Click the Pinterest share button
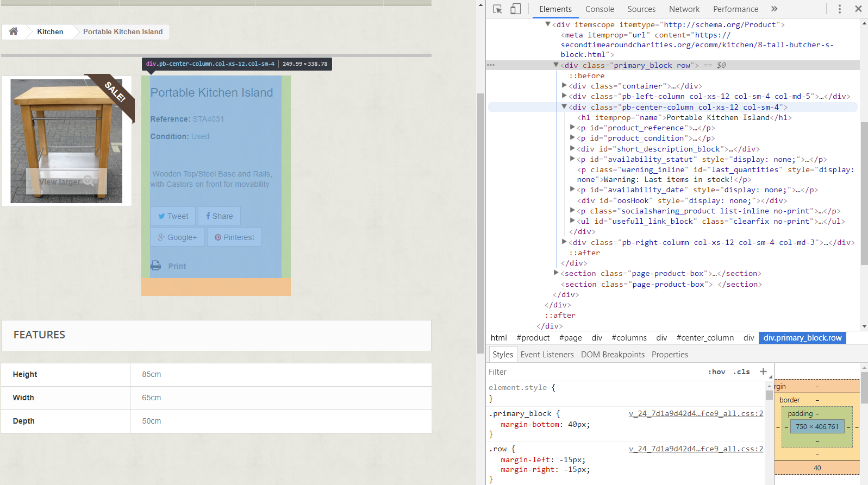Viewport: 868px width, 485px height. [x=234, y=237]
